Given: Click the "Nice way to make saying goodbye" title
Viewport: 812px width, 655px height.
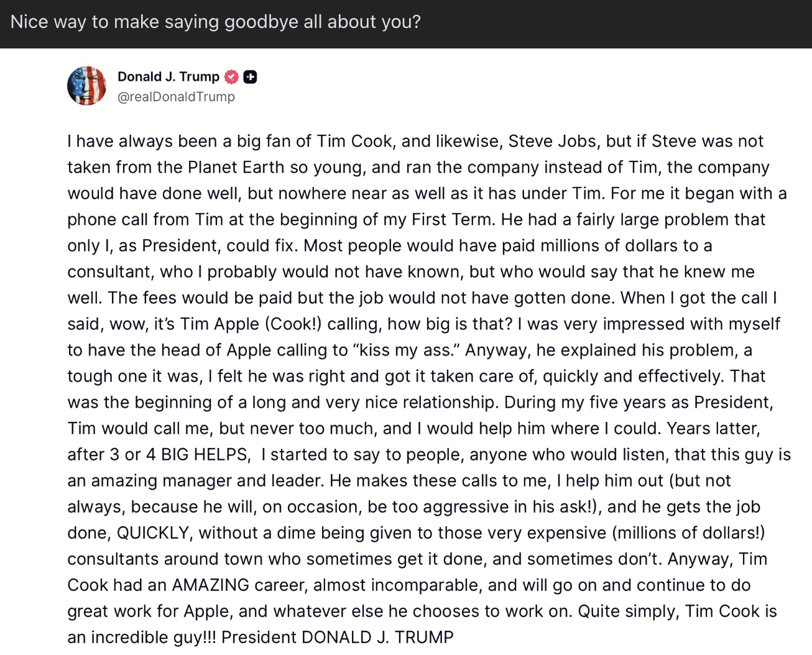Looking at the screenshot, I should tap(215, 22).
